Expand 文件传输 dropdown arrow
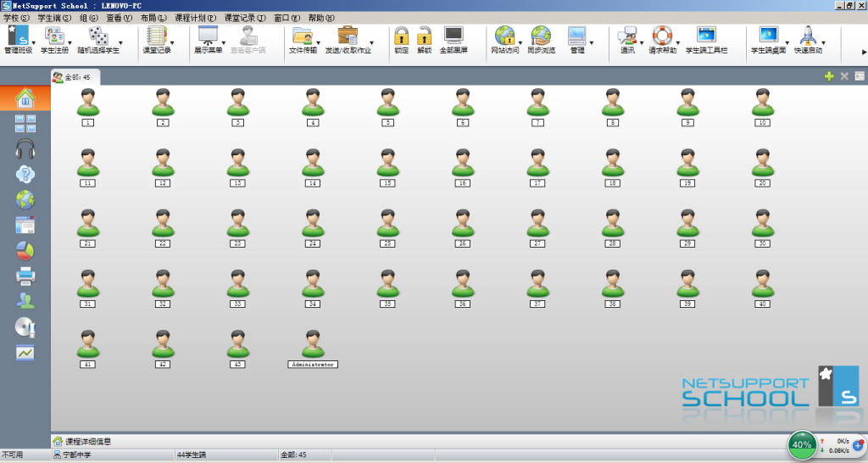Image resolution: width=868 pixels, height=463 pixels. click(319, 42)
